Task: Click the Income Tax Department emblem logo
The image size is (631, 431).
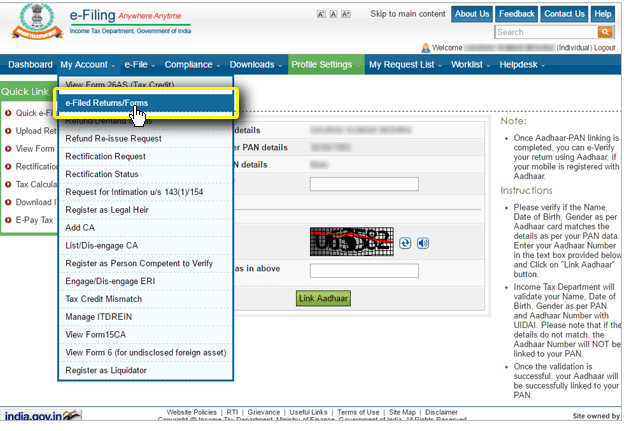Action: click(x=37, y=21)
